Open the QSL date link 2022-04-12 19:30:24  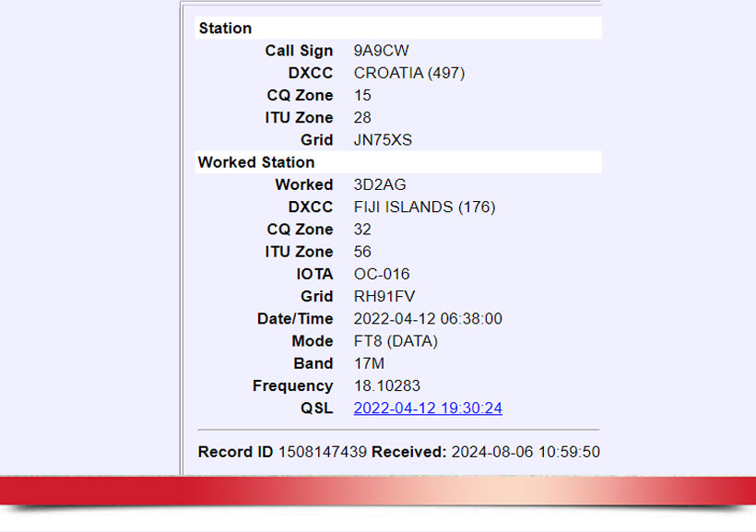click(428, 408)
